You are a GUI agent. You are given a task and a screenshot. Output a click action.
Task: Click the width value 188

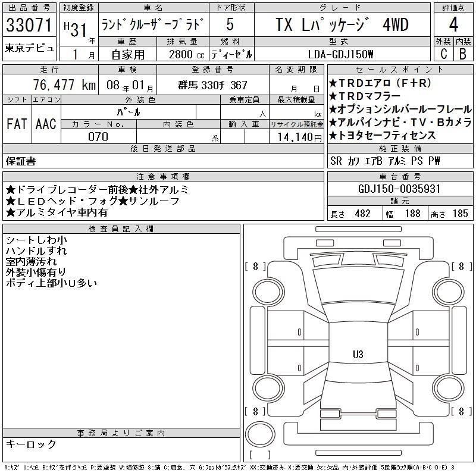[x=412, y=214]
